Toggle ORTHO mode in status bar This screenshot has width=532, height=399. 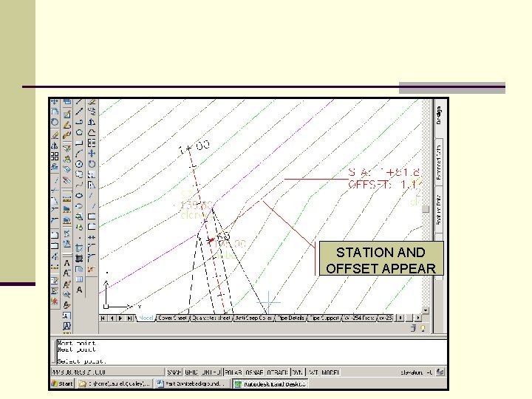pyautogui.click(x=211, y=372)
